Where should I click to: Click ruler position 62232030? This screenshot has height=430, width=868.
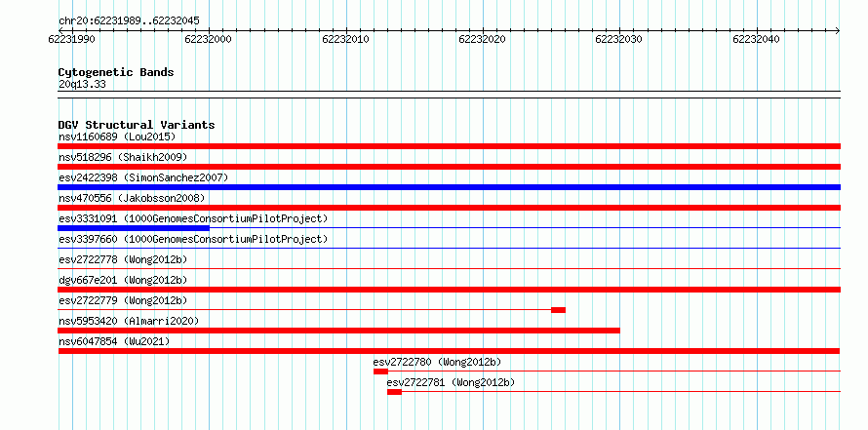click(619, 39)
